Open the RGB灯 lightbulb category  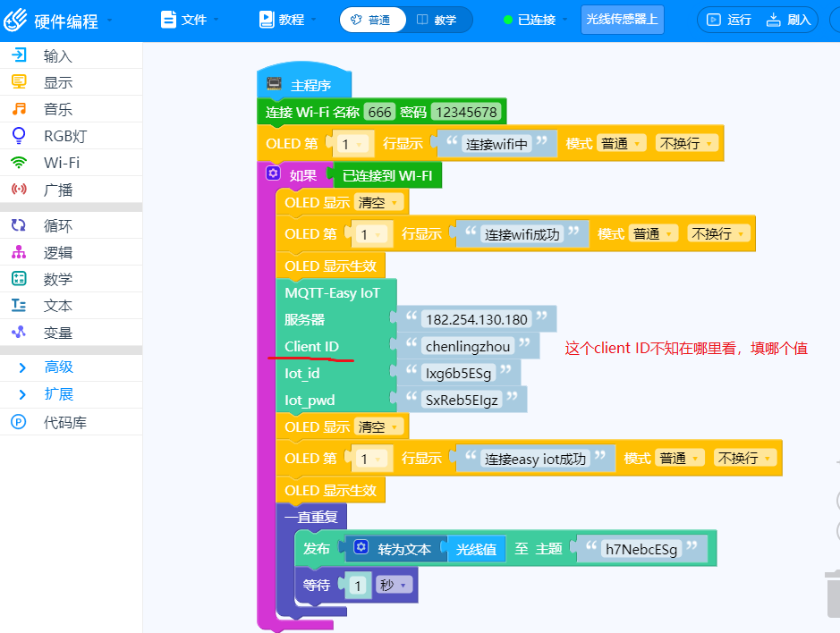tap(19, 136)
